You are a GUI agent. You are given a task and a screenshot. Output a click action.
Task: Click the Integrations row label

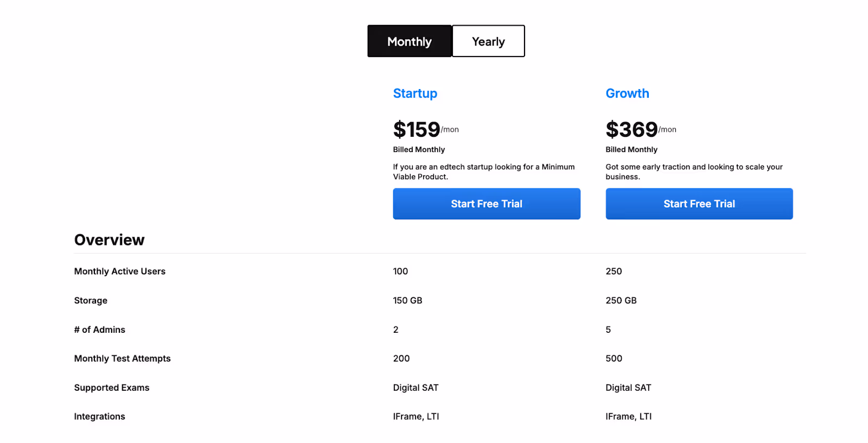tap(100, 416)
